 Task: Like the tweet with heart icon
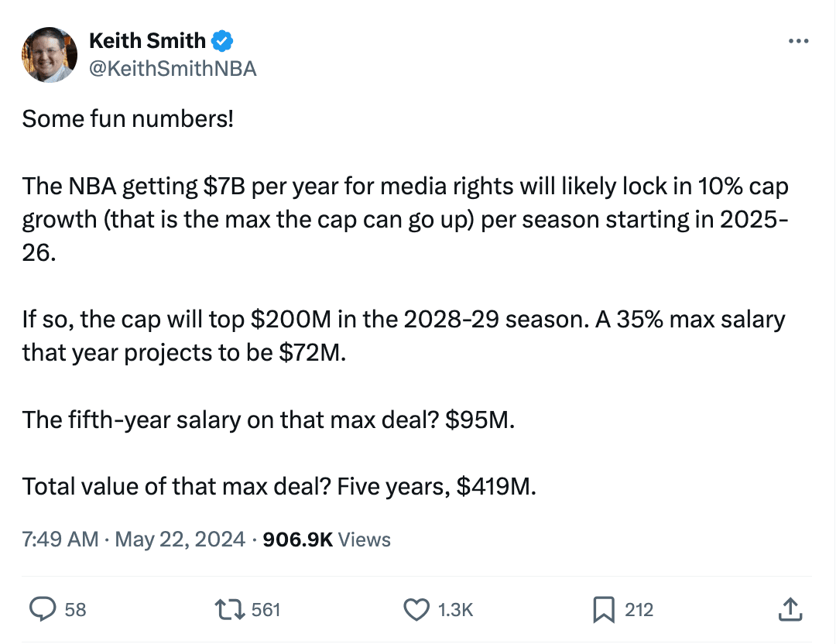tap(416, 609)
